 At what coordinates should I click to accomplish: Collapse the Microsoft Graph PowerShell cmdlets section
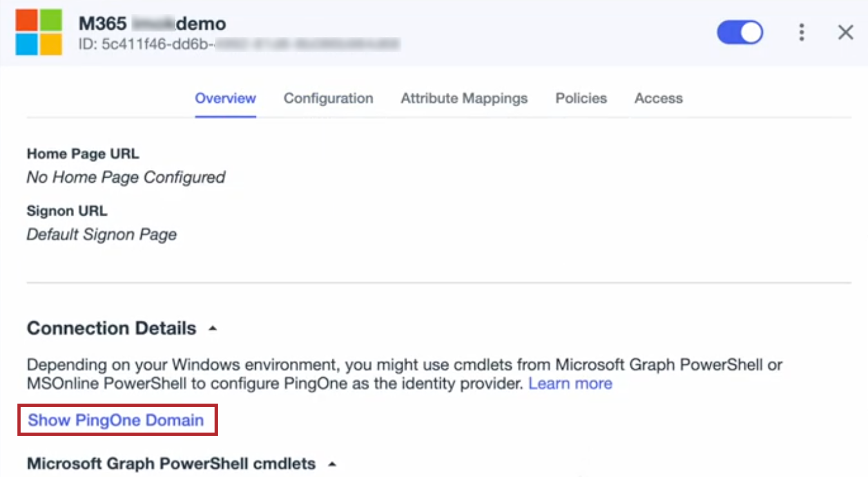click(332, 463)
